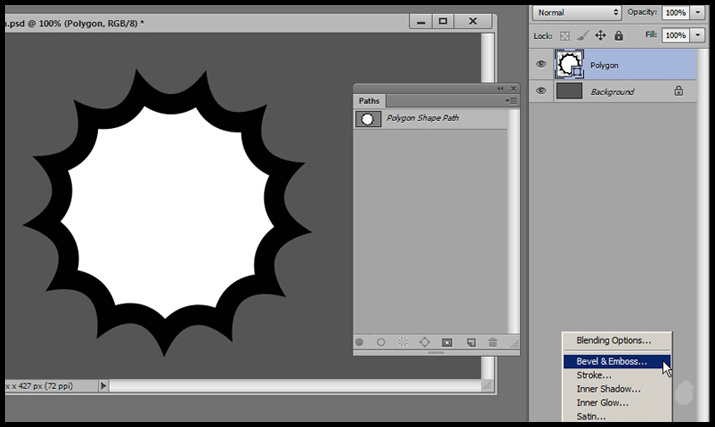Click the stroke path with brush icon
The height and width of the screenshot is (427, 715).
coord(381,342)
